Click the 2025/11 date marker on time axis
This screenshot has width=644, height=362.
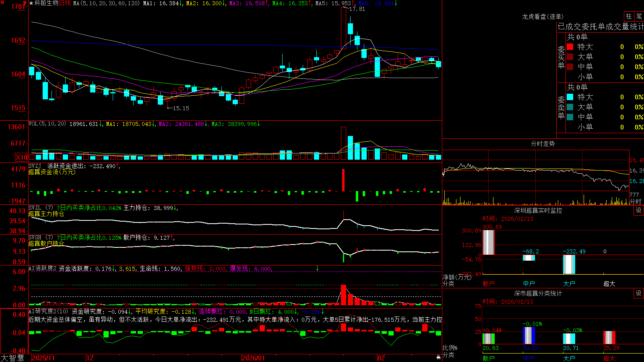[x=43, y=358]
